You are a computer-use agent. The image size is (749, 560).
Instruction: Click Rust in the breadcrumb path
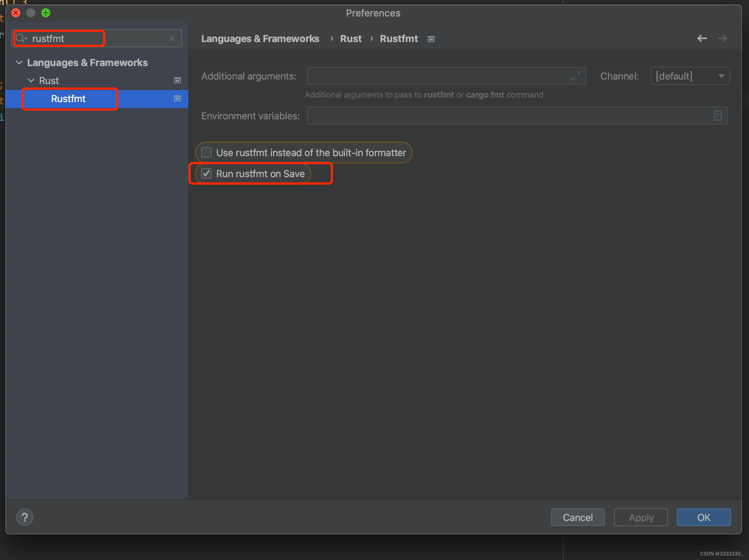pos(350,39)
